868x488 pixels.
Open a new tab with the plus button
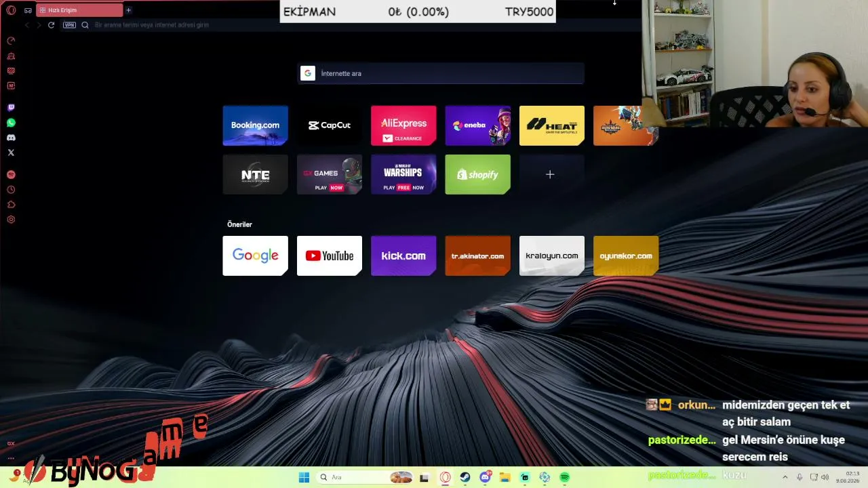pyautogui.click(x=128, y=10)
